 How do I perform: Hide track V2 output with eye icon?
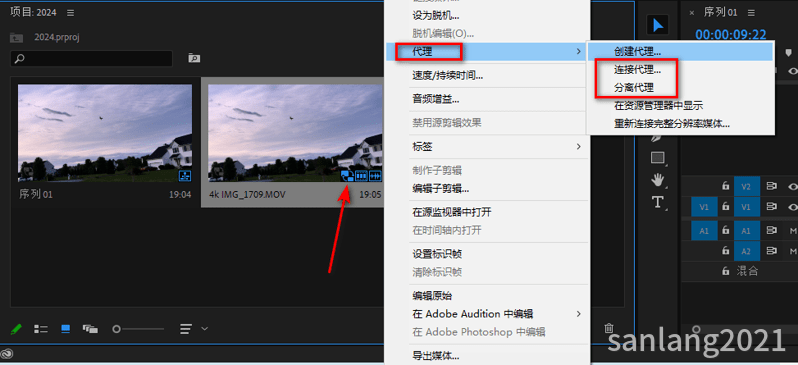tap(792, 186)
